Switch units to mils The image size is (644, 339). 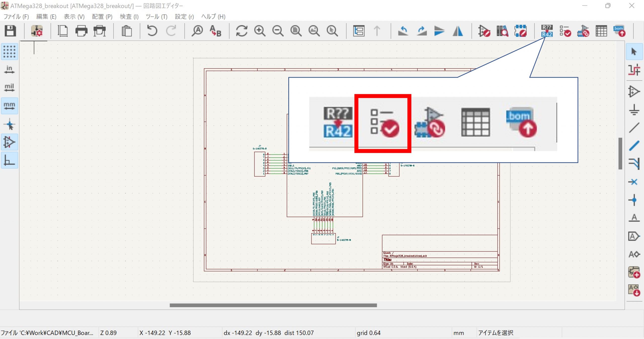[10, 88]
